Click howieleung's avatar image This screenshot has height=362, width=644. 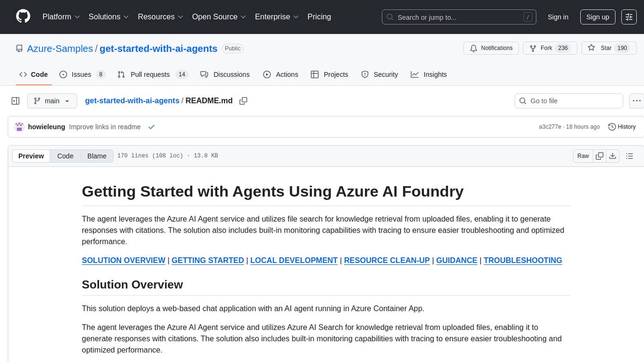click(19, 127)
